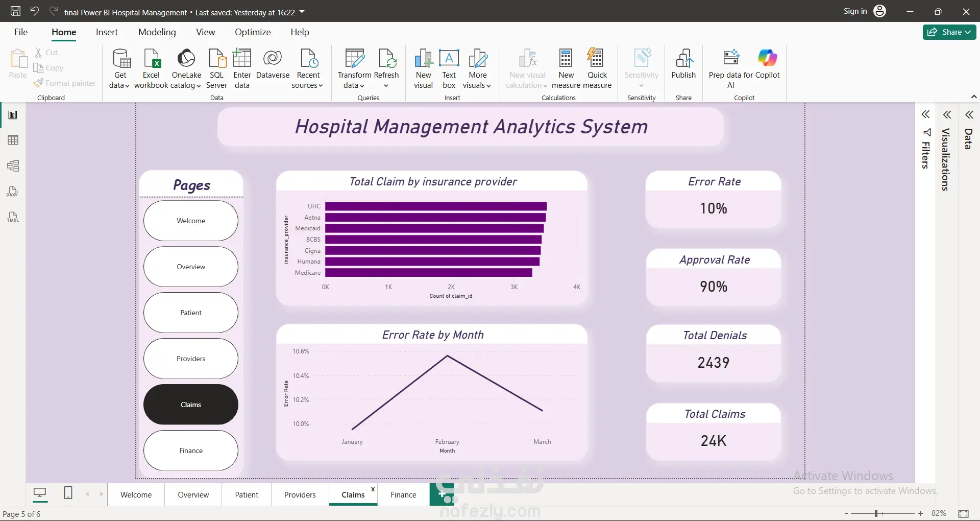Image resolution: width=980 pixels, height=521 pixels.
Task: Create a New measure
Action: coord(566,69)
